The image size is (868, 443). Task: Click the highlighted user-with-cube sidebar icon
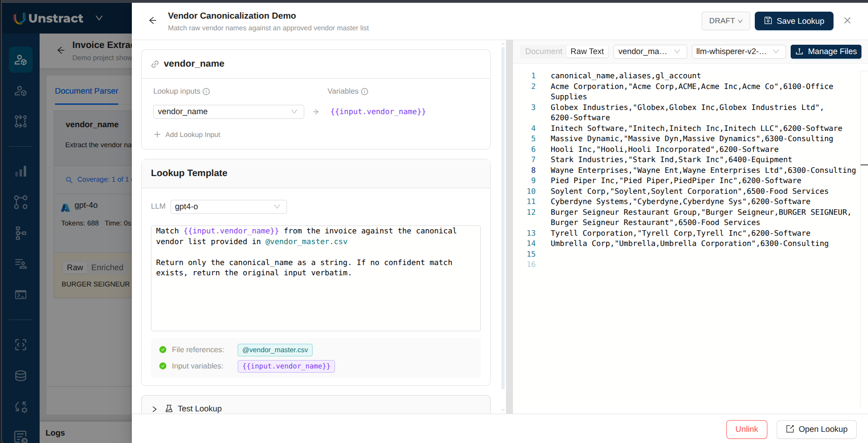coord(21,60)
